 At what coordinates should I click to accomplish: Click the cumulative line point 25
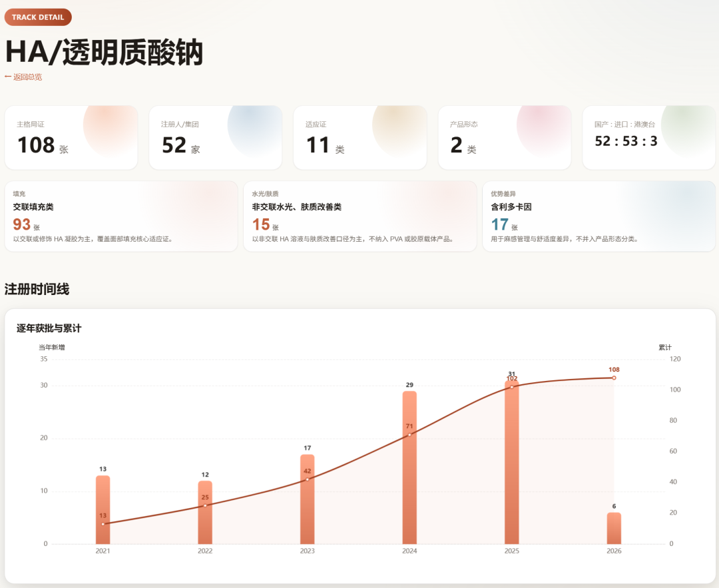(205, 505)
